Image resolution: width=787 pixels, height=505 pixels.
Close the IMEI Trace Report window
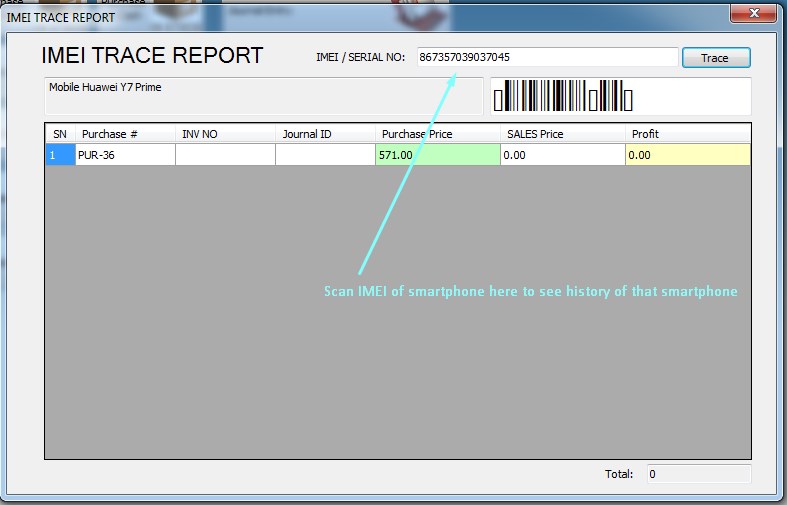pyautogui.click(x=753, y=13)
